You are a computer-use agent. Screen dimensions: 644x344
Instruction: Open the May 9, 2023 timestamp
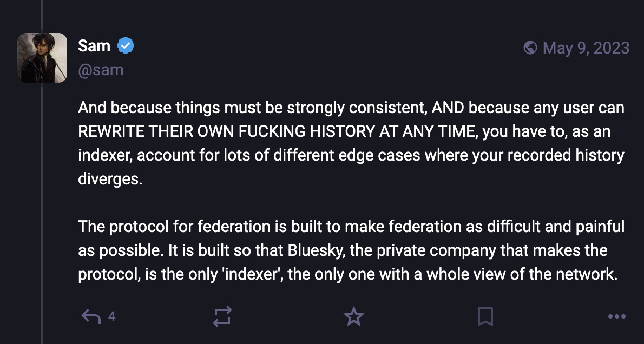586,48
